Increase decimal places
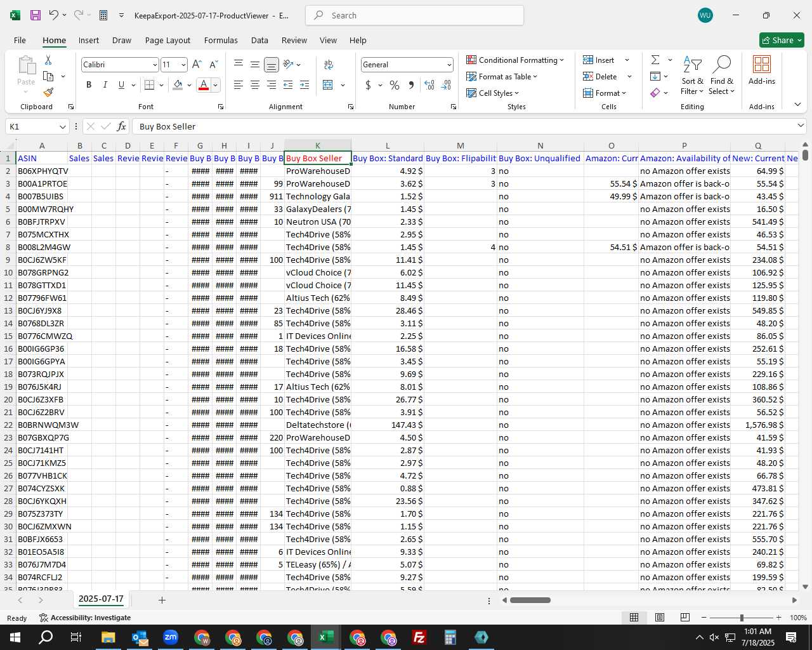The image size is (812, 650). point(429,85)
